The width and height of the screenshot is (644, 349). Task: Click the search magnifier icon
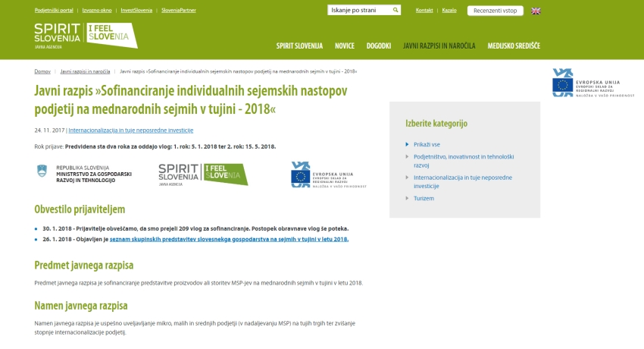(395, 10)
